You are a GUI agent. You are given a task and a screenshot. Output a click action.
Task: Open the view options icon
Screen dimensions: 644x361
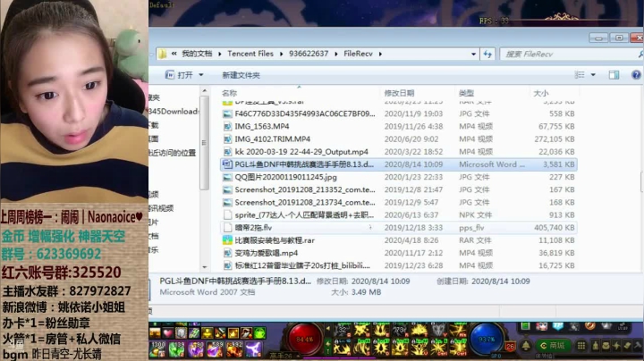coord(580,75)
